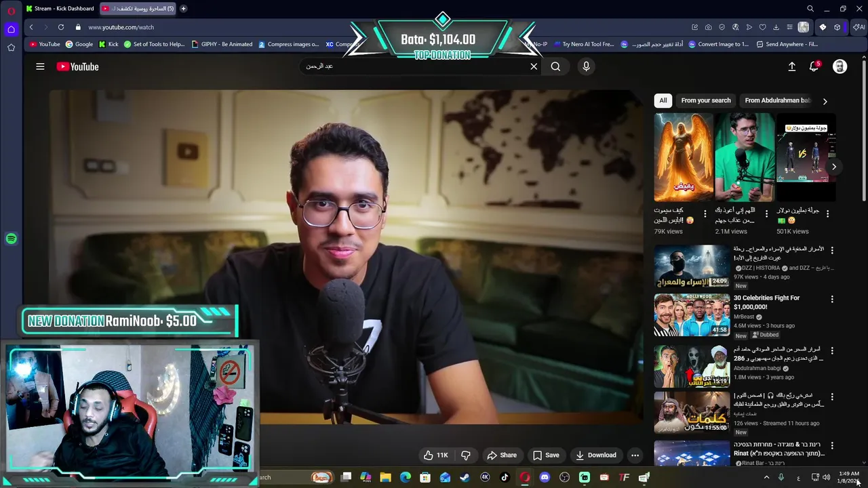This screenshot has width=868, height=488.
Task: Open the TikTok taskbar icon
Action: (x=505, y=477)
